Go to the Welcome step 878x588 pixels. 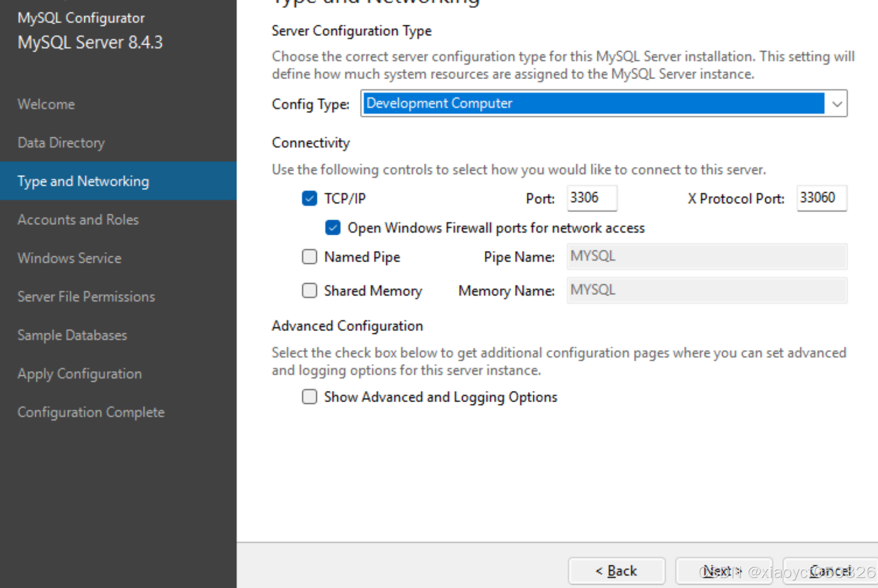click(x=46, y=104)
